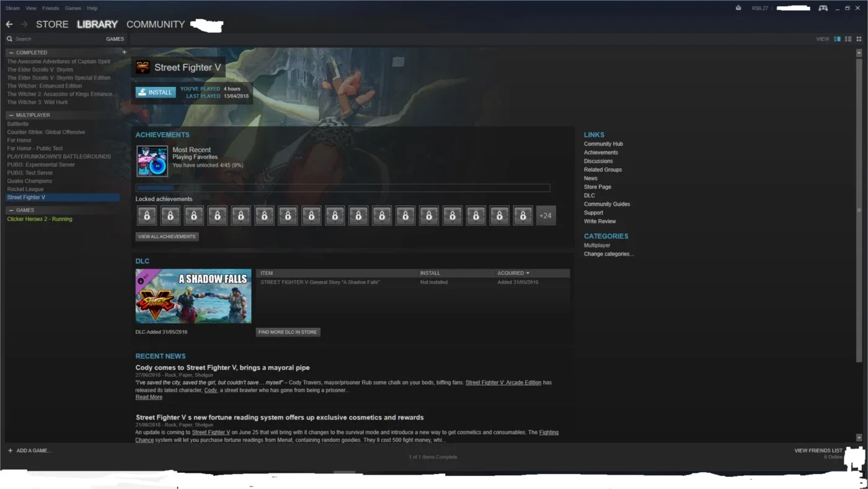Click the plus icon next to ADD A GAME
The width and height of the screenshot is (868, 489).
(x=10, y=451)
